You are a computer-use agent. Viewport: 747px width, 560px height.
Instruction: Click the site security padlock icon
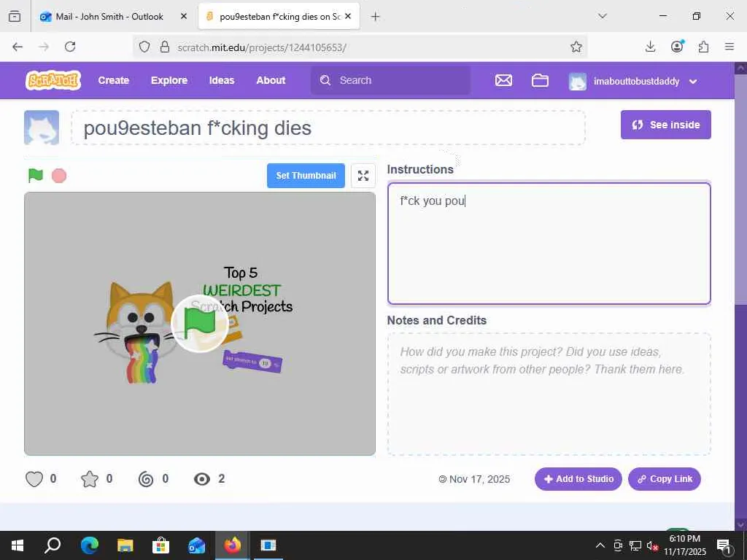click(x=165, y=47)
